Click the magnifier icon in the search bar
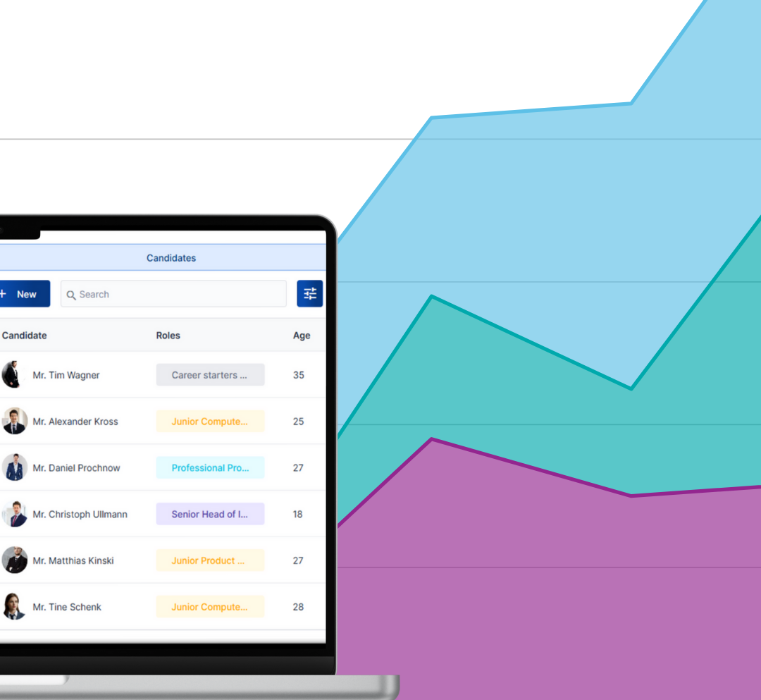Viewport: 761px width, 700px height. [x=71, y=295]
